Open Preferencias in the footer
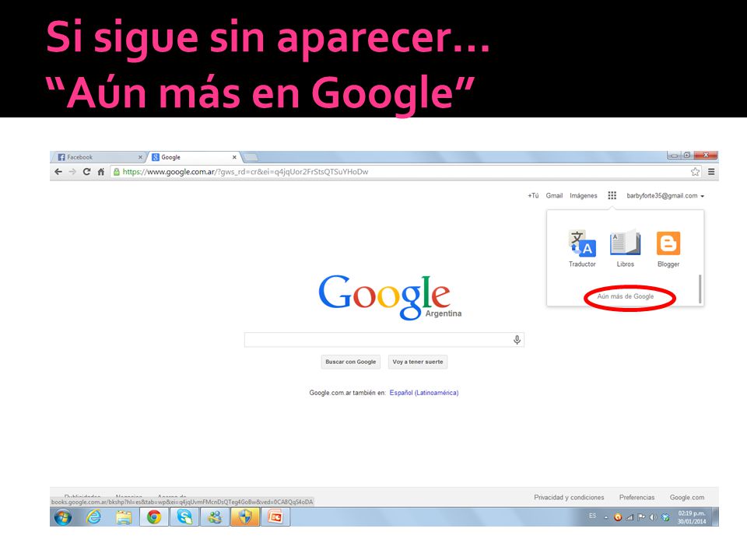 pos(637,497)
